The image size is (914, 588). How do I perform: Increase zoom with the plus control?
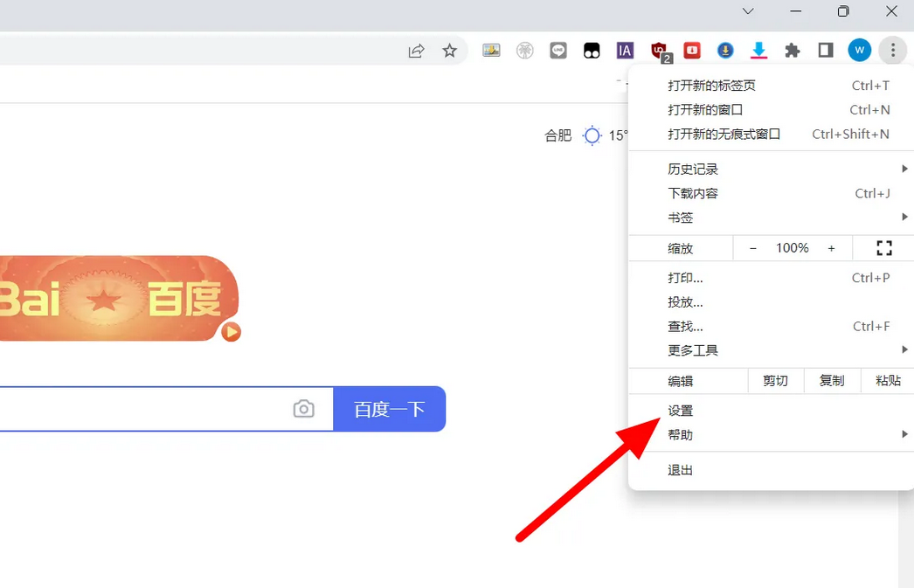[831, 248]
